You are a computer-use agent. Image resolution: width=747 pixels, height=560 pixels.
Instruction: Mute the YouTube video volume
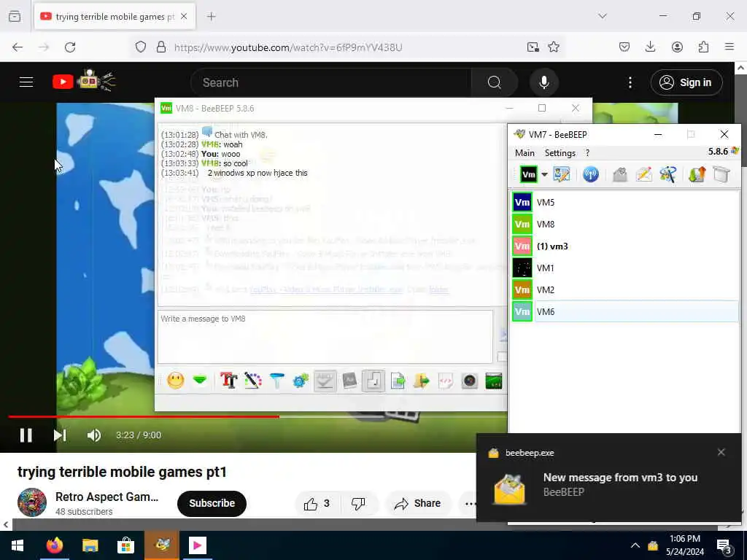tap(94, 435)
